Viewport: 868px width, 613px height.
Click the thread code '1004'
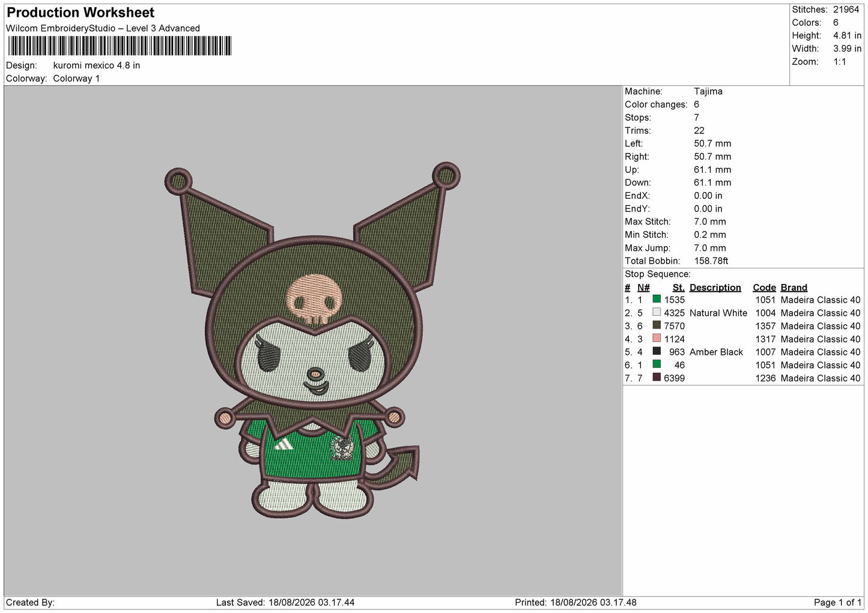coord(765,313)
